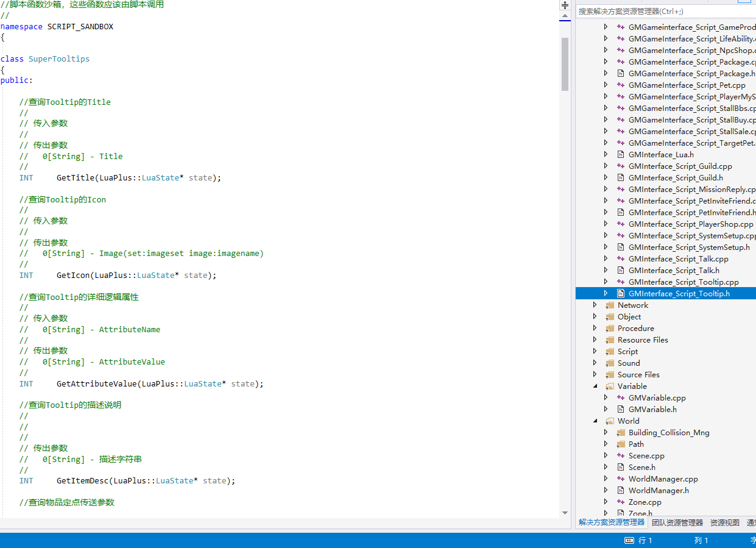Expand the Resource Files folder
Image resolution: width=756 pixels, height=548 pixels.
pyautogui.click(x=595, y=340)
